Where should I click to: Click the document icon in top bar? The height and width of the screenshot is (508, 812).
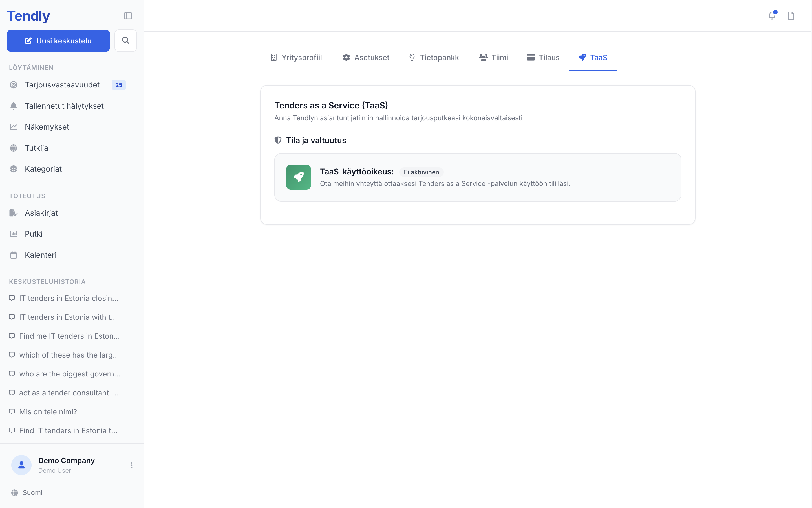click(791, 16)
